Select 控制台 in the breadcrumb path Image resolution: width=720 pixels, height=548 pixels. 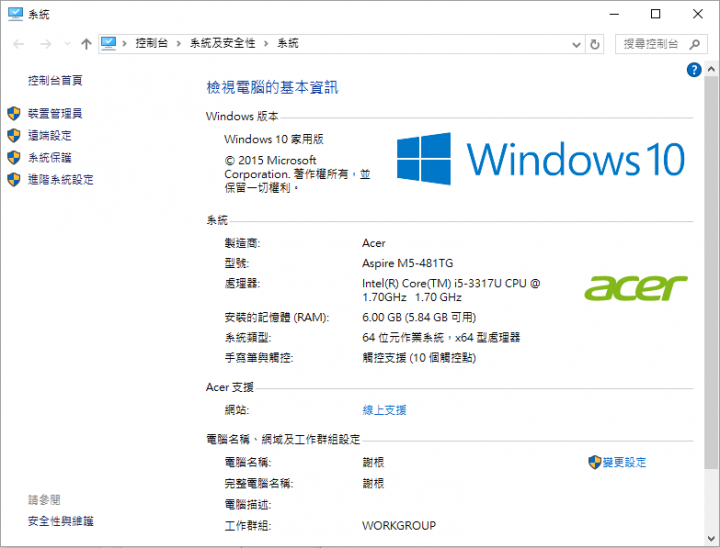click(x=152, y=44)
